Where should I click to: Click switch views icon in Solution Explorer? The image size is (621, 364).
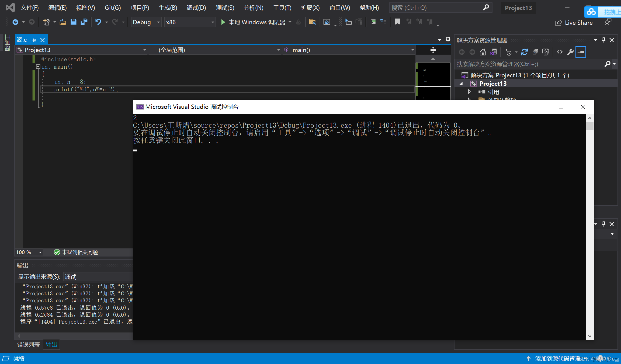[493, 52]
